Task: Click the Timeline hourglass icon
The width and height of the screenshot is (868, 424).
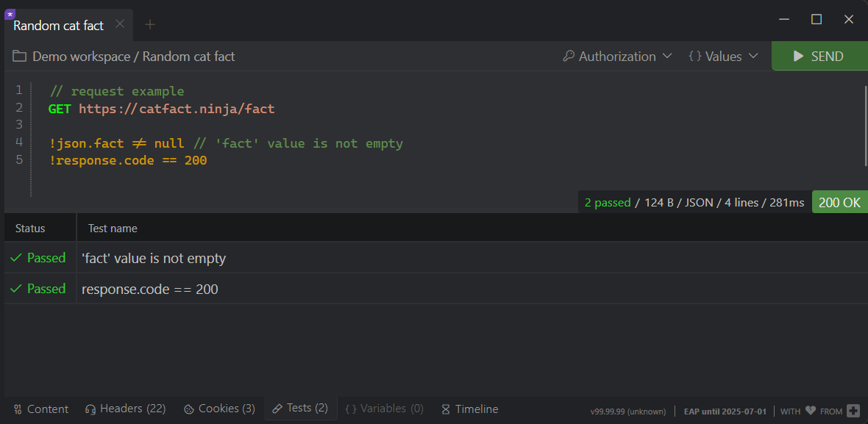Action: [446, 409]
